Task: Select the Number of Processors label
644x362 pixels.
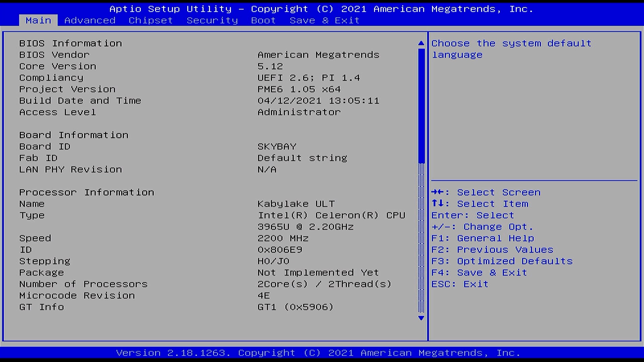Action: (83, 284)
